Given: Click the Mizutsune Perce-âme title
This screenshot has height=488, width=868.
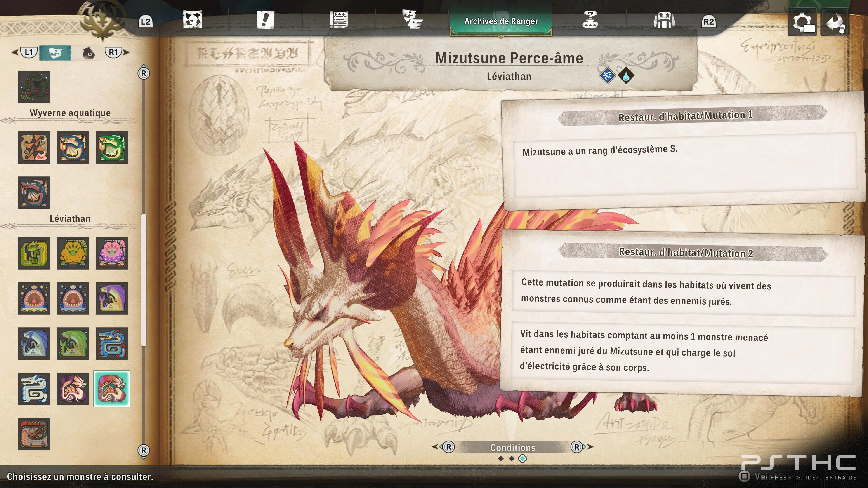Looking at the screenshot, I should (x=509, y=58).
